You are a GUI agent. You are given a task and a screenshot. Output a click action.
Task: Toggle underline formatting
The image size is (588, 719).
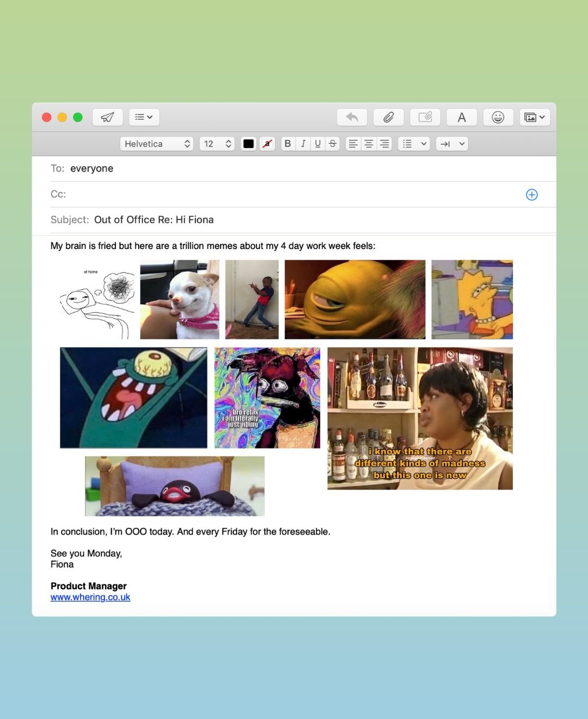point(317,144)
